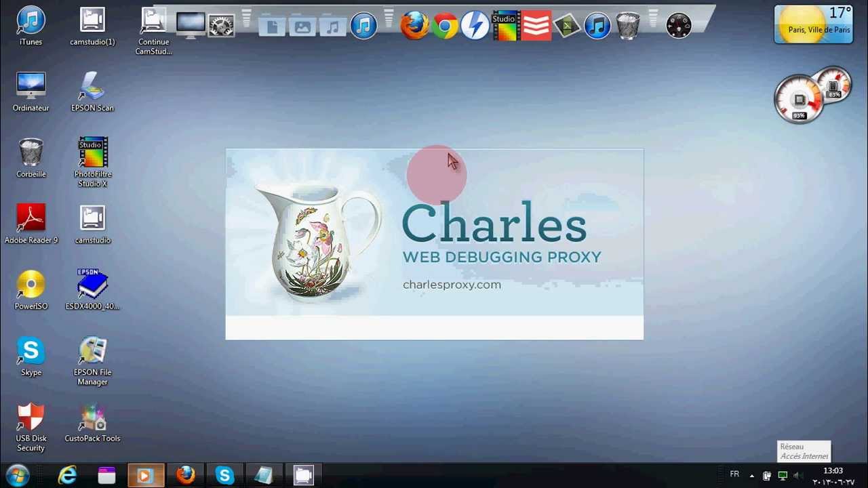Click the orange media player taskbar button
Screen dimensions: 868x488
pos(146,476)
